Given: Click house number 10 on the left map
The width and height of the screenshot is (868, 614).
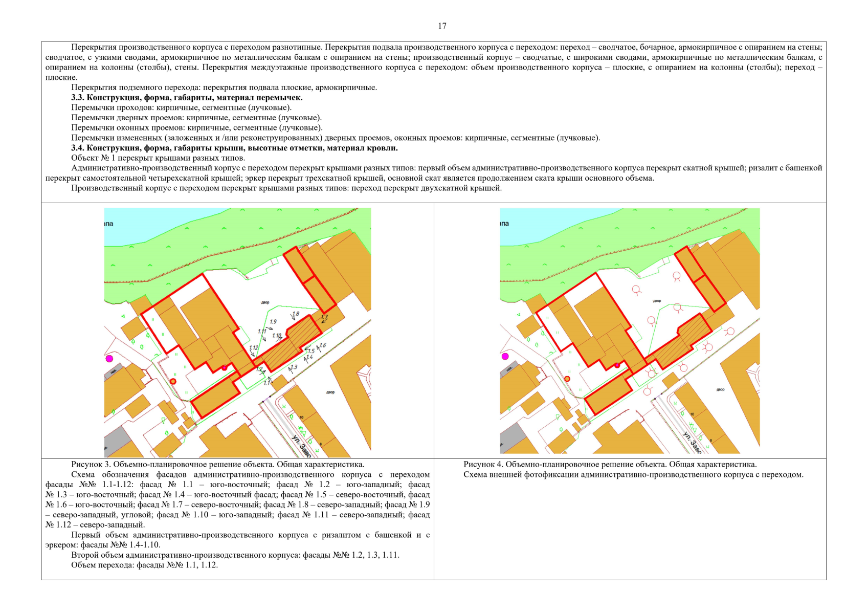Looking at the screenshot, I should coord(301,418).
